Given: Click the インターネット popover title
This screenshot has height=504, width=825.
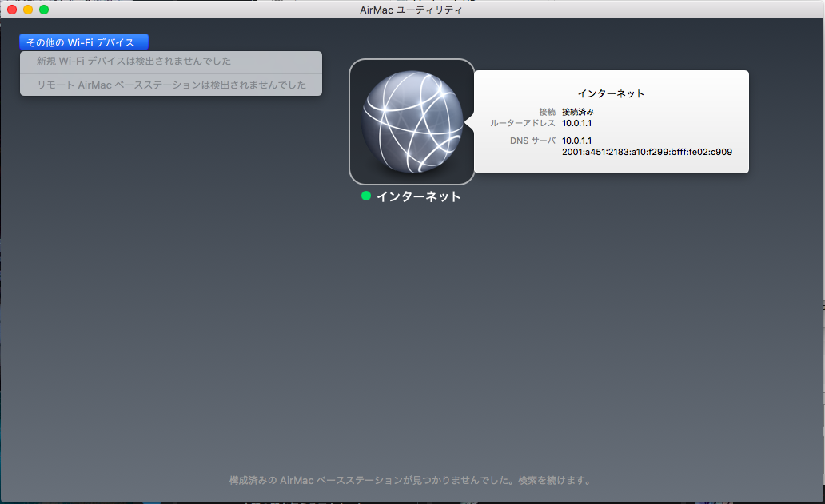Looking at the screenshot, I should pyautogui.click(x=611, y=93).
